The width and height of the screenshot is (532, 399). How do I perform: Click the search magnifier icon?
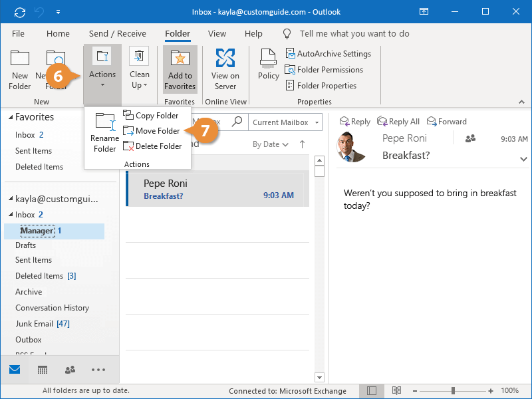(237, 122)
